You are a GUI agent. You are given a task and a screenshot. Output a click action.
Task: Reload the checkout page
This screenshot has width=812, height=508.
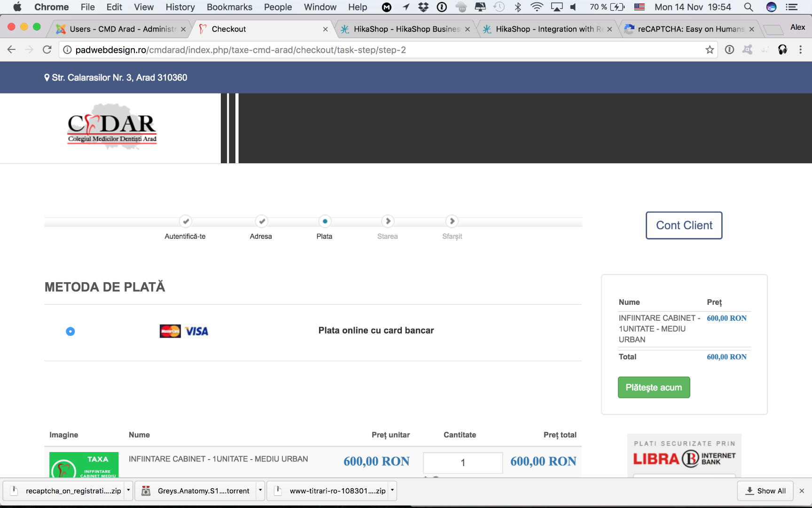pyautogui.click(x=47, y=50)
